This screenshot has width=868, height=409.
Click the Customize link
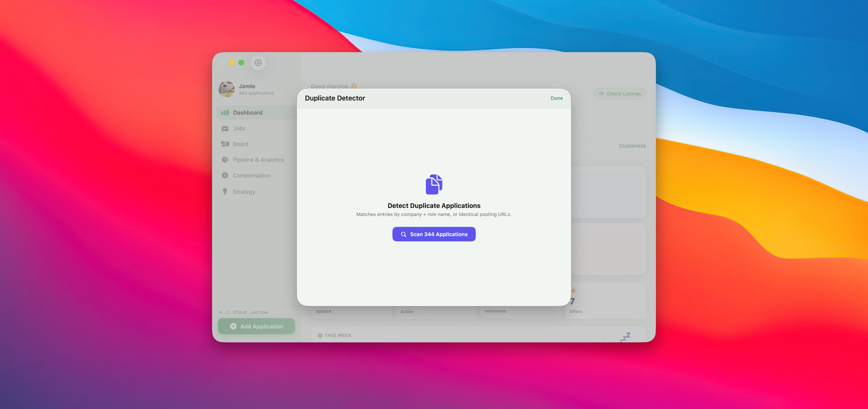click(x=632, y=146)
